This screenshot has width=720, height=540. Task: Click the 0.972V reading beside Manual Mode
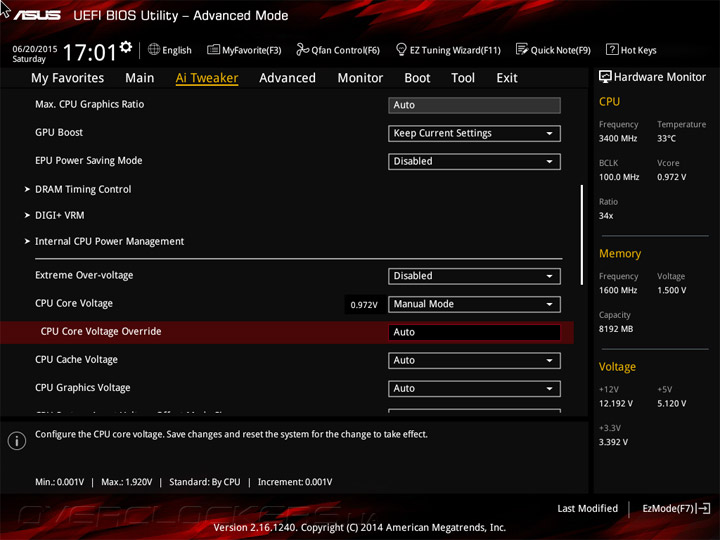click(x=364, y=305)
